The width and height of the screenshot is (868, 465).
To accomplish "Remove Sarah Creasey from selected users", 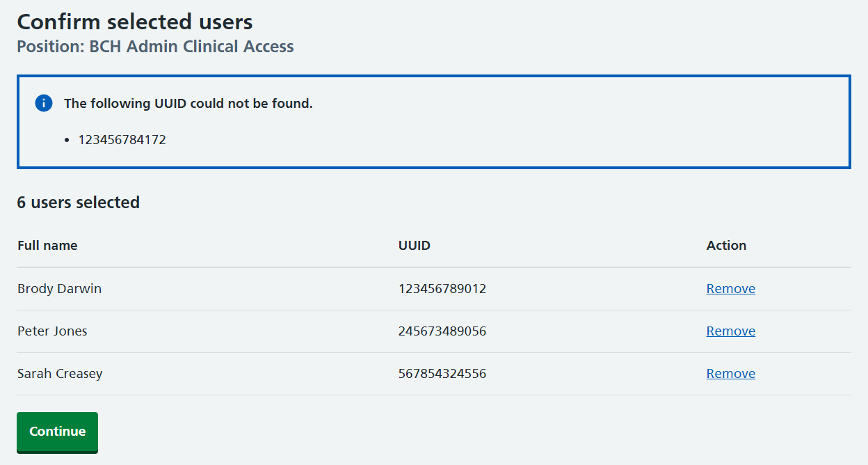I will [730, 374].
